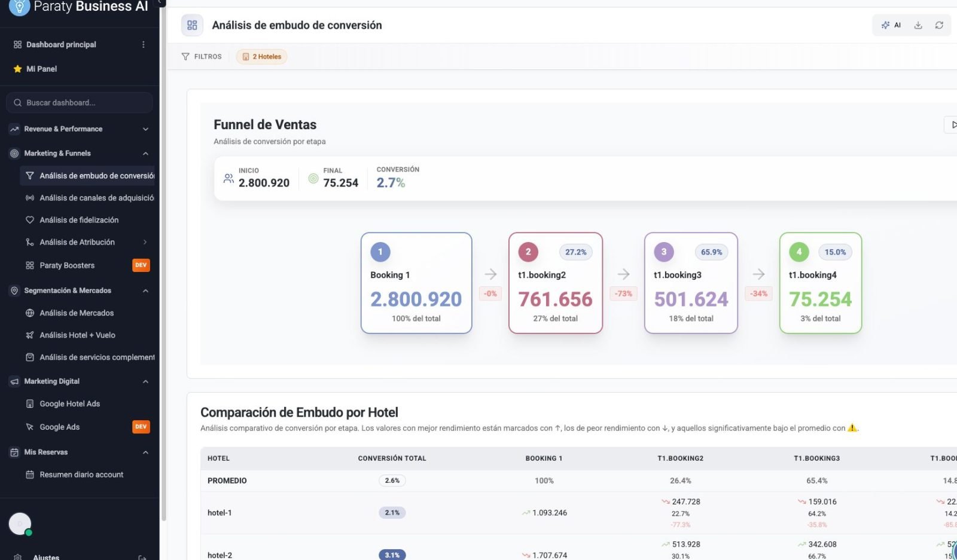This screenshot has width=957, height=560.
Task: Open Análisis de canales de adquisición
Action: [87, 198]
